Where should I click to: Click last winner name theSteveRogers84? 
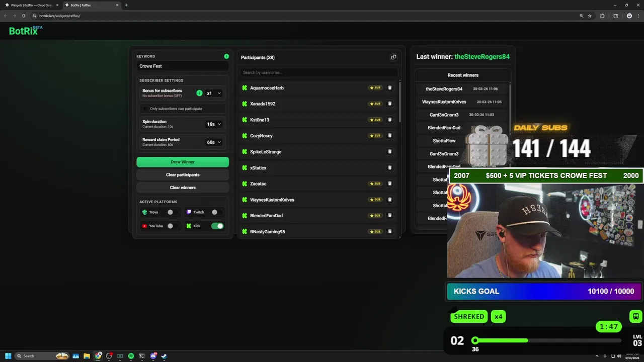coord(482,57)
